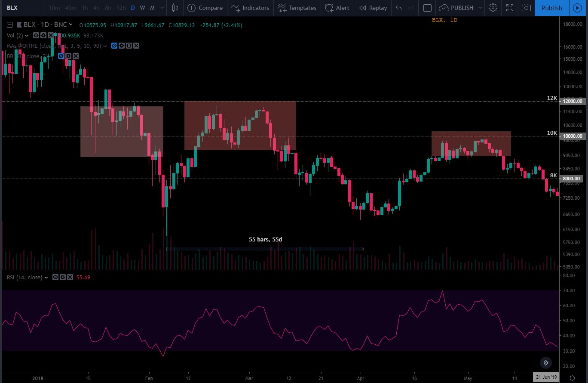This screenshot has width=588, height=383.
Task: Select the 8h timeframe
Action: [x=108, y=8]
